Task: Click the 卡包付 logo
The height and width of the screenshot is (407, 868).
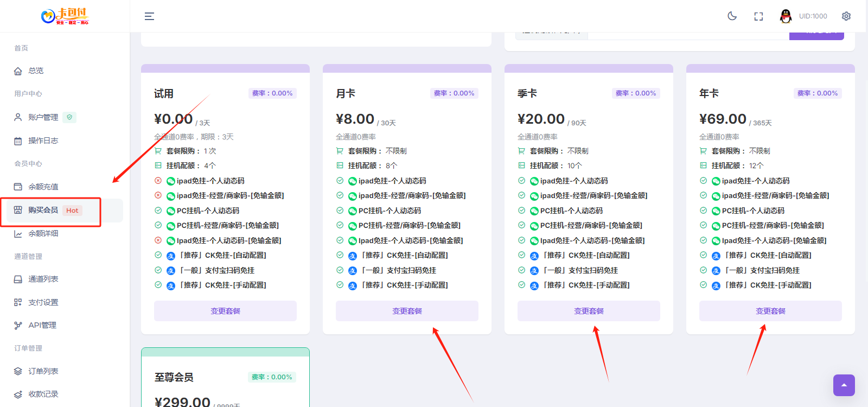Action: (x=65, y=16)
